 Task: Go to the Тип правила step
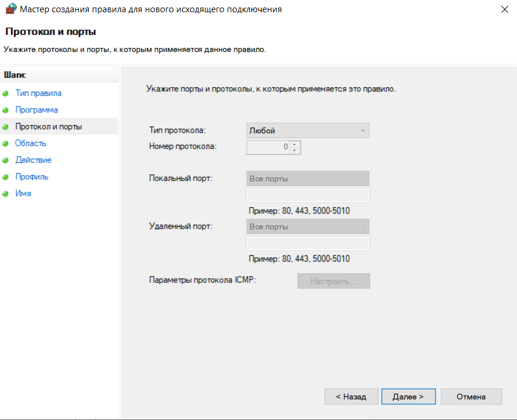[38, 93]
